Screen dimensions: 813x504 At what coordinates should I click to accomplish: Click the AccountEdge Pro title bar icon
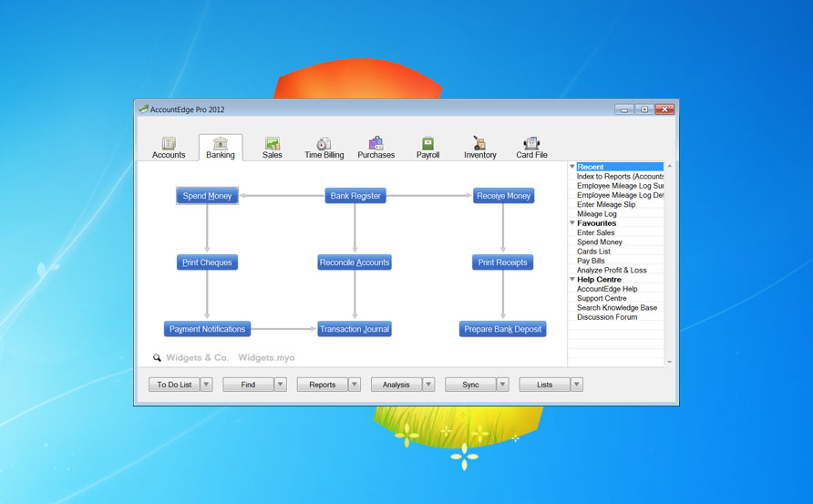[x=143, y=108]
